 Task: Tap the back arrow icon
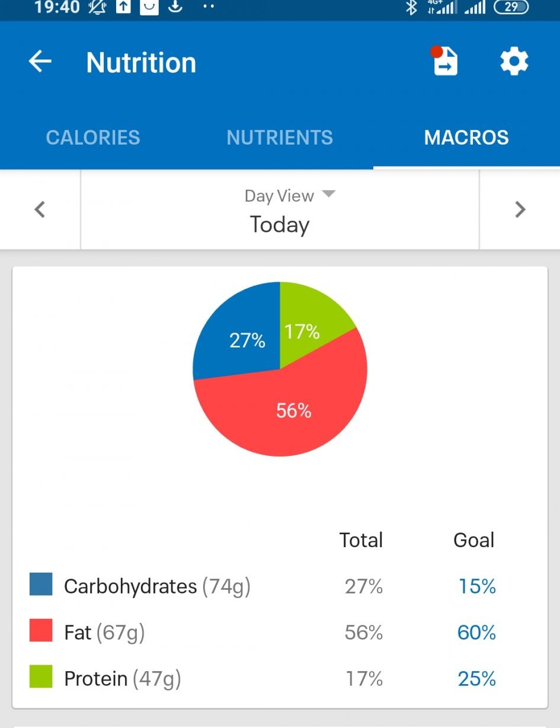(x=40, y=62)
